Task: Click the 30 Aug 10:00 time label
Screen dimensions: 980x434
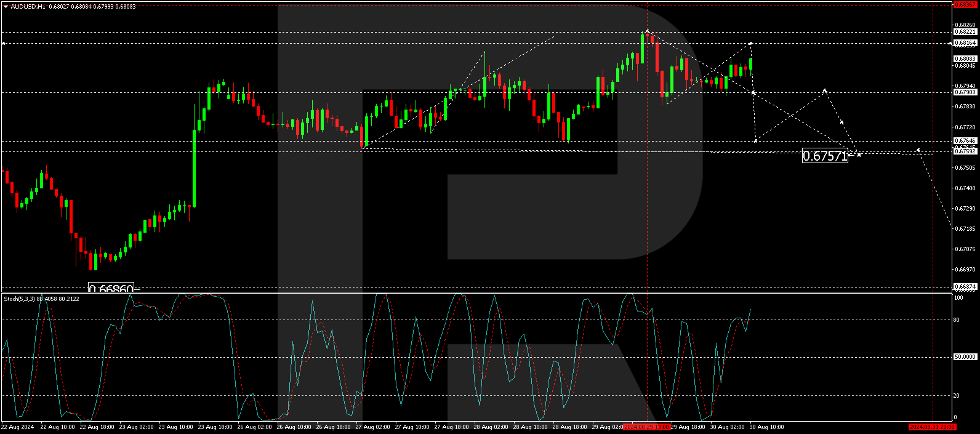Action: (x=766, y=427)
